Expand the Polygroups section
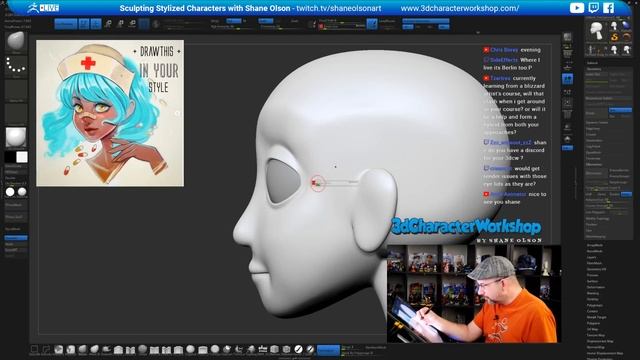Image resolution: width=640 pixels, height=360 pixels. tap(595, 305)
